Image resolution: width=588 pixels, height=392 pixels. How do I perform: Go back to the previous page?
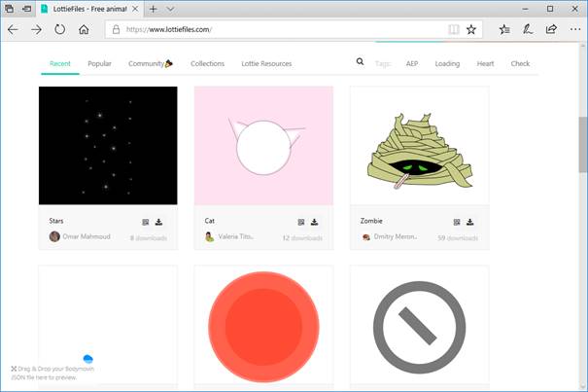[x=13, y=29]
